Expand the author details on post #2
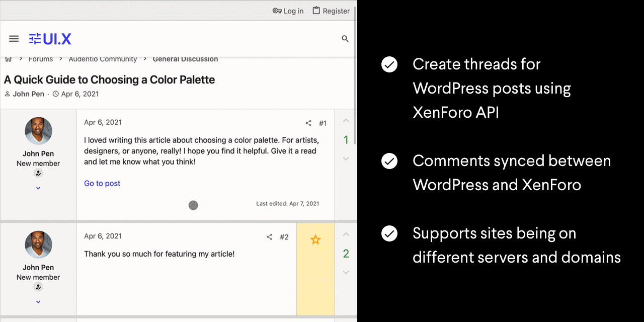Screen dimensions: 644x322 tap(38, 301)
